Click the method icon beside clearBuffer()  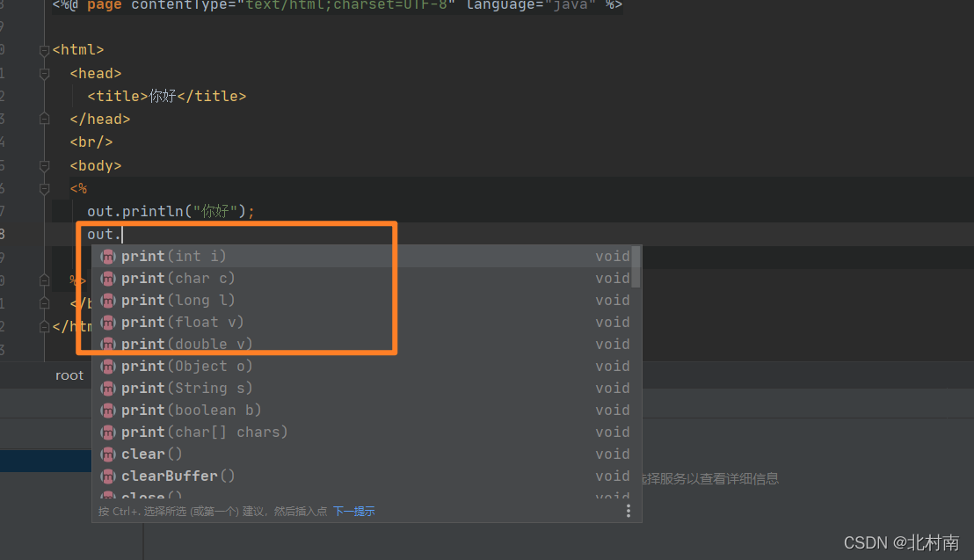click(107, 476)
